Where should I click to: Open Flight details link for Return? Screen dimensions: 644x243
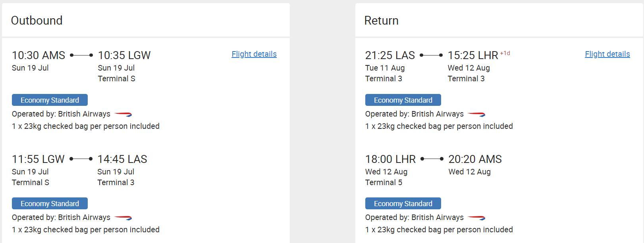pos(607,54)
